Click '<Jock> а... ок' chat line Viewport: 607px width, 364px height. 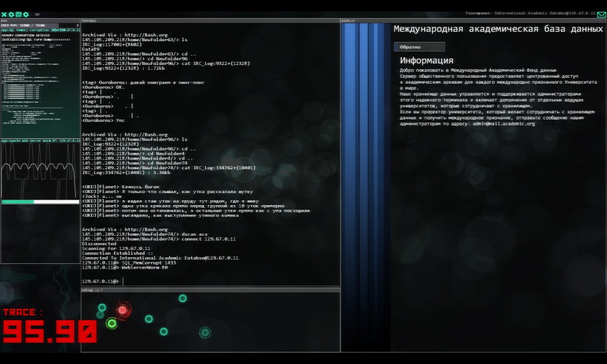pos(101,197)
